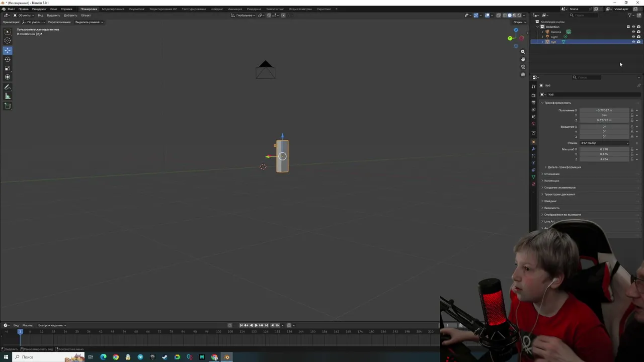The height and width of the screenshot is (362, 644).
Task: Open the World properties tab
Action: [534, 124]
